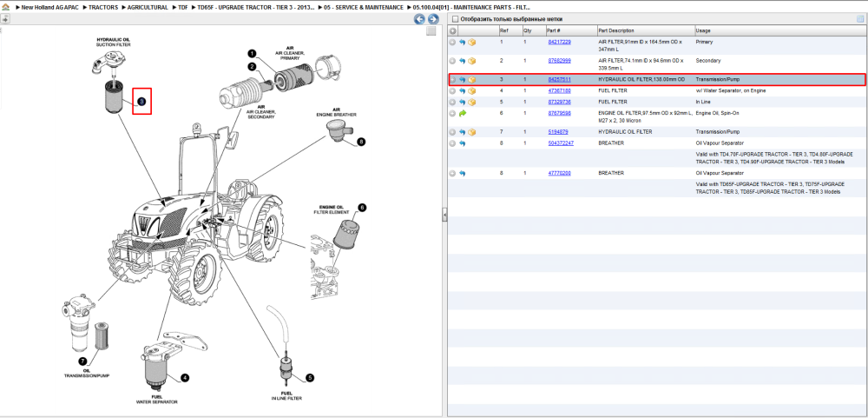Open part number link 87679598
This screenshot has width=868, height=418.
click(x=559, y=113)
